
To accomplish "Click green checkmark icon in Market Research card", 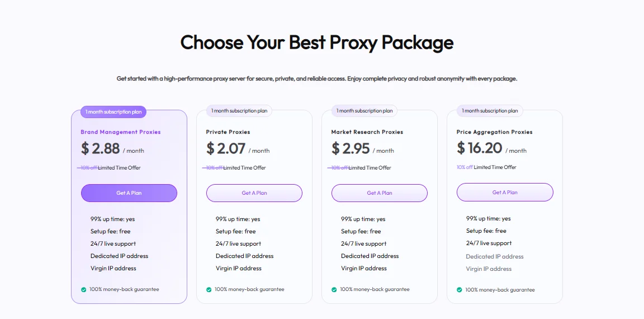I will click(x=334, y=289).
